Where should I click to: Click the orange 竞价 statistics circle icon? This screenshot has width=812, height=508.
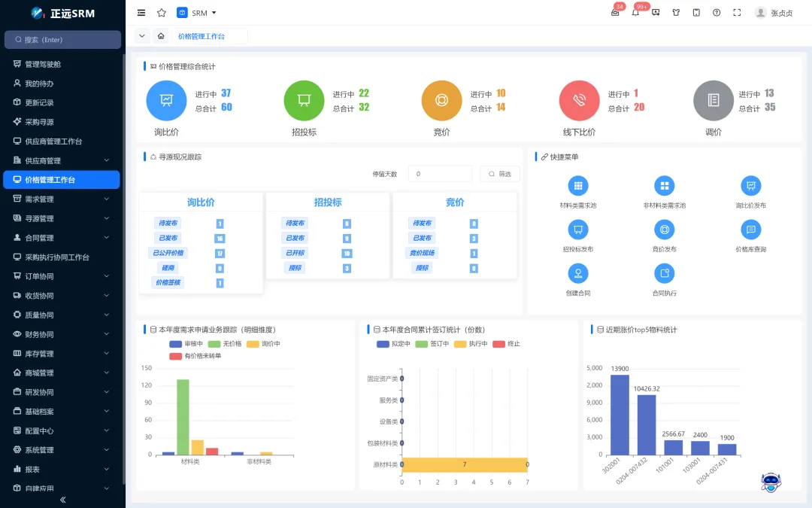point(442,100)
